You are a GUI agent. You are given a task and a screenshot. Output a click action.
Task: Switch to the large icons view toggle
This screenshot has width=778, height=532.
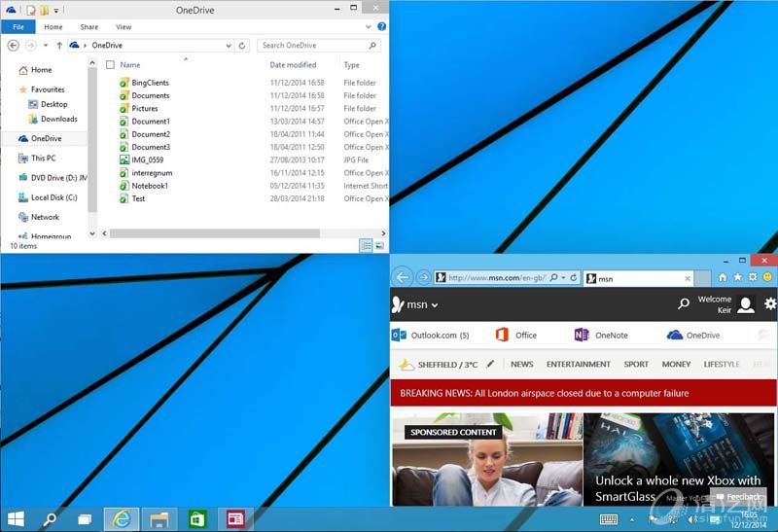pos(379,246)
